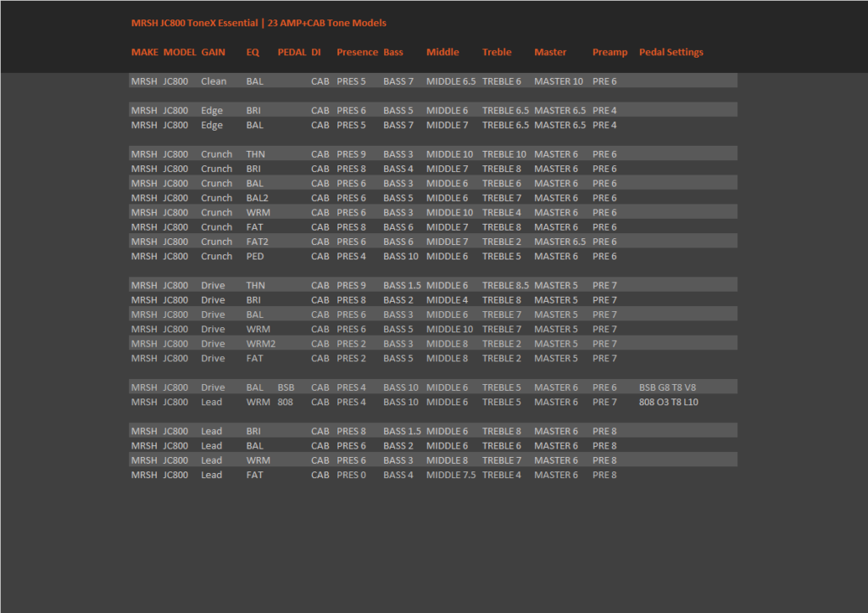Select 'MIDDLE 10' in the Drive WRM row
The height and width of the screenshot is (613, 868).
[x=449, y=329]
